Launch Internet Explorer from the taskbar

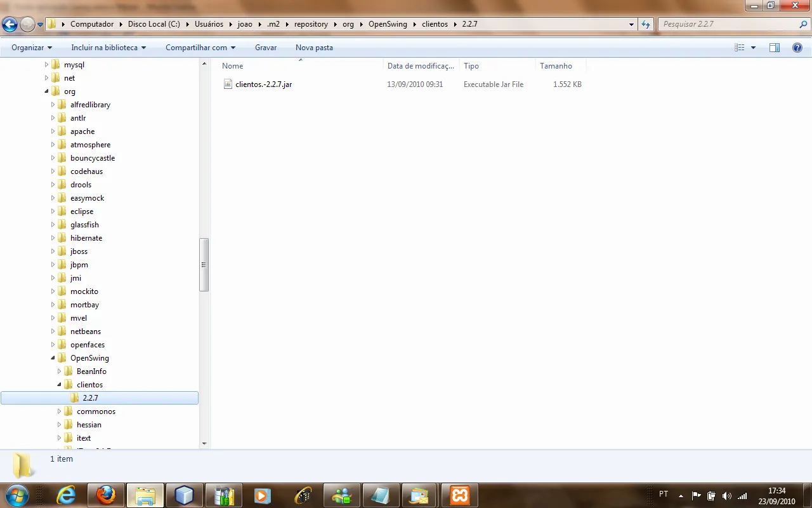coord(65,495)
